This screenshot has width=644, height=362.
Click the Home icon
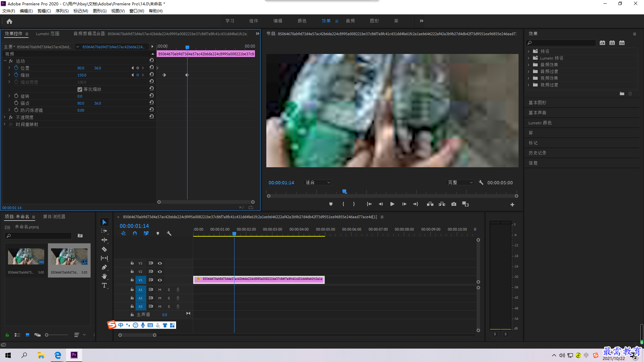pos(9,21)
